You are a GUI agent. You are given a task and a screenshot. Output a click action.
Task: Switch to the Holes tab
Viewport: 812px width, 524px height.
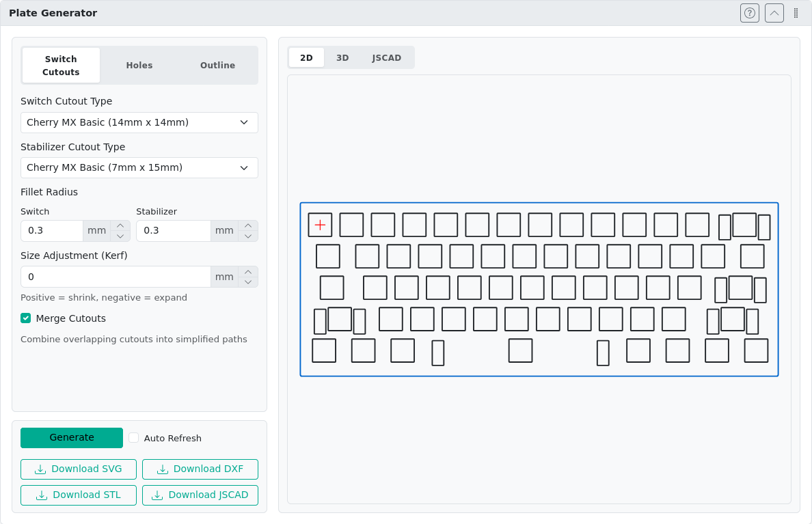click(x=139, y=66)
